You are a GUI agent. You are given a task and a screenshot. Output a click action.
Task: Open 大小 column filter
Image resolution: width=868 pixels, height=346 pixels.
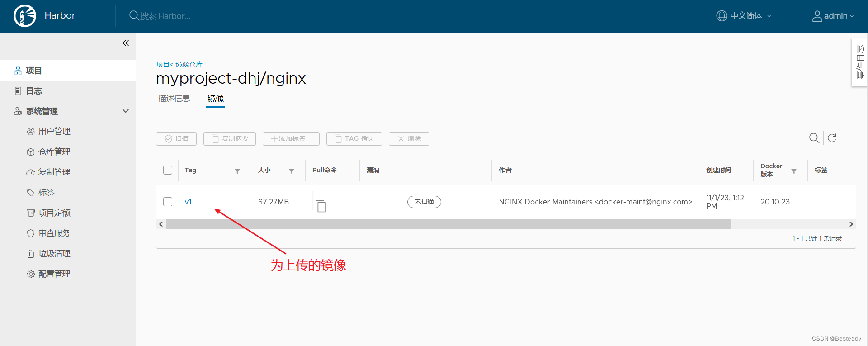click(292, 171)
